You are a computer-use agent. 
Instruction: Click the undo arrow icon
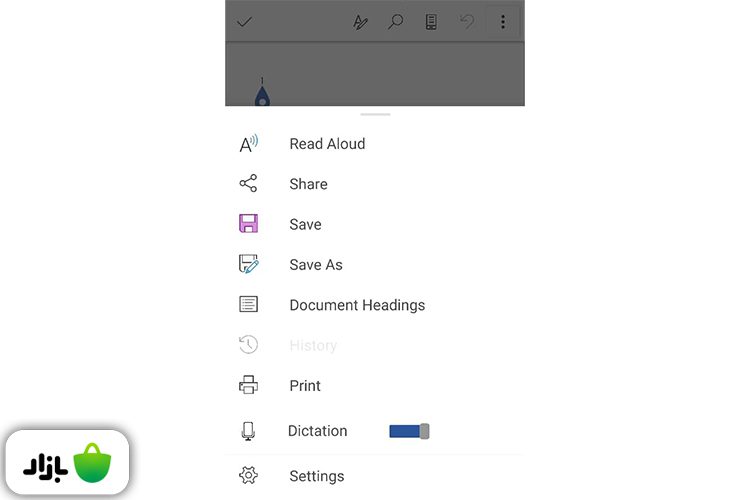tap(466, 22)
